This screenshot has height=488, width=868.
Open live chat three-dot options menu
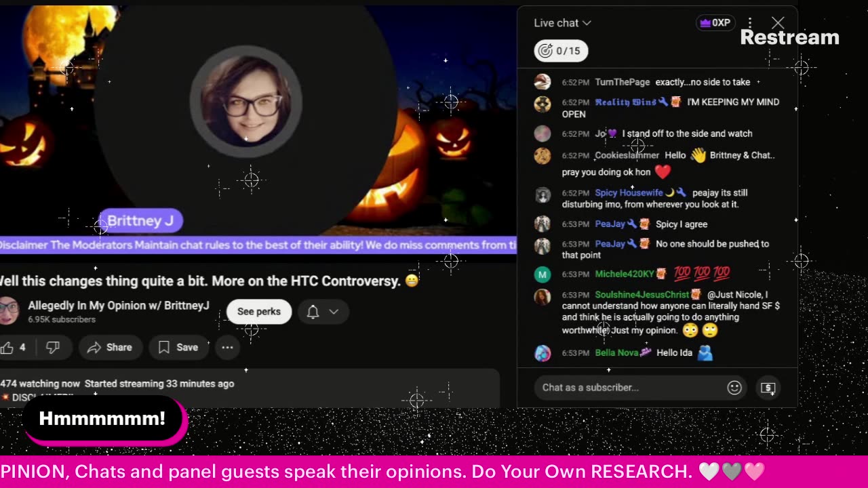click(750, 23)
